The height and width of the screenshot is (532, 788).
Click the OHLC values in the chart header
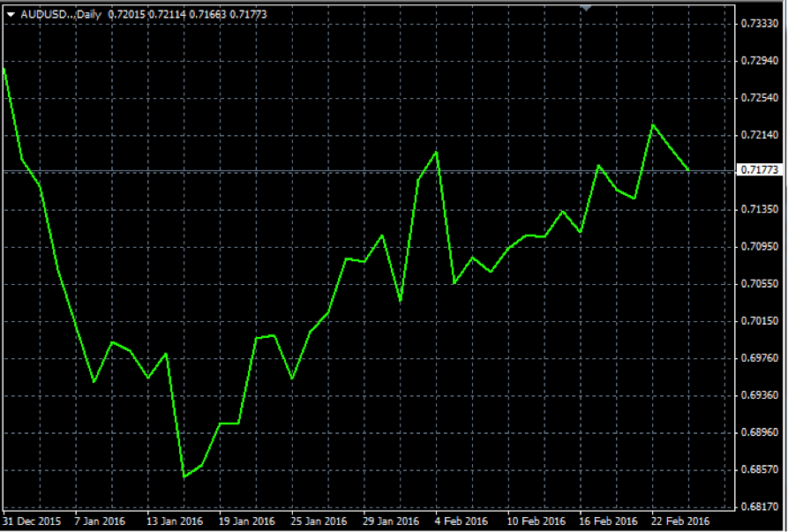click(188, 14)
